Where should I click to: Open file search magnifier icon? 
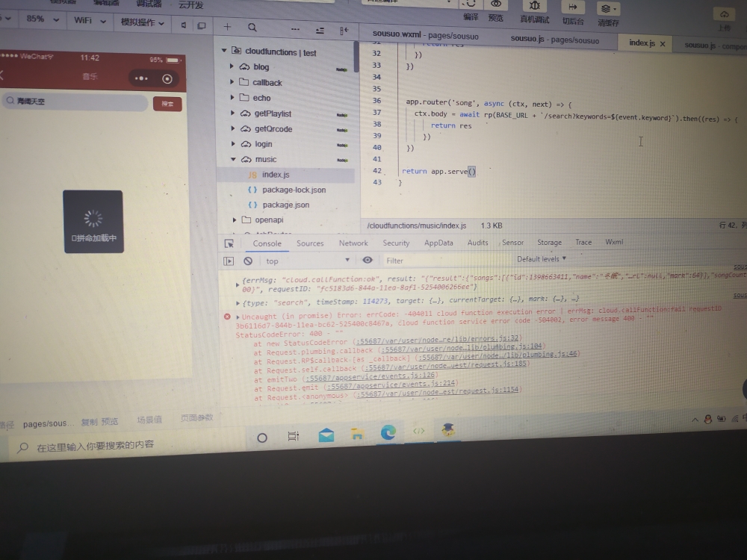pos(252,28)
